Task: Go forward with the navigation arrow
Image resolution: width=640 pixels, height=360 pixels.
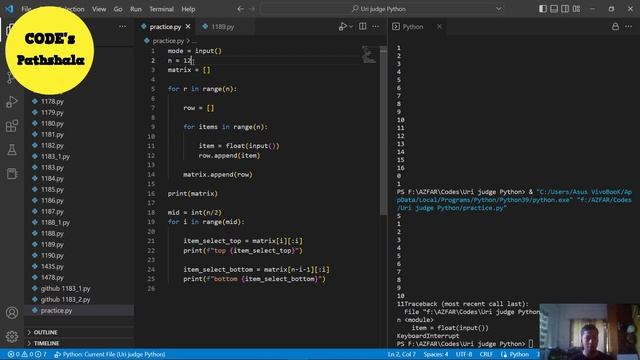Action: (x=252, y=9)
